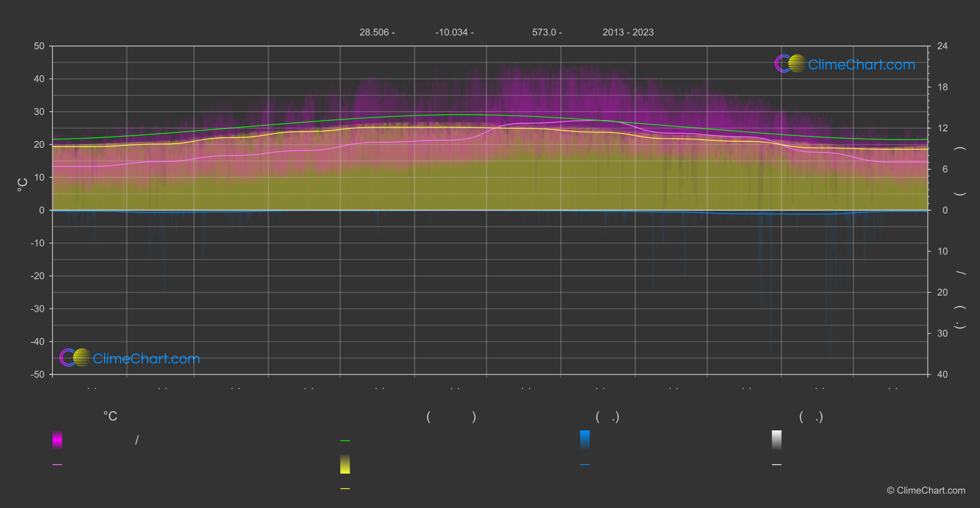This screenshot has width=980, height=508.
Task: Click the 2013 - 2023 year range text
Action: pos(627,33)
